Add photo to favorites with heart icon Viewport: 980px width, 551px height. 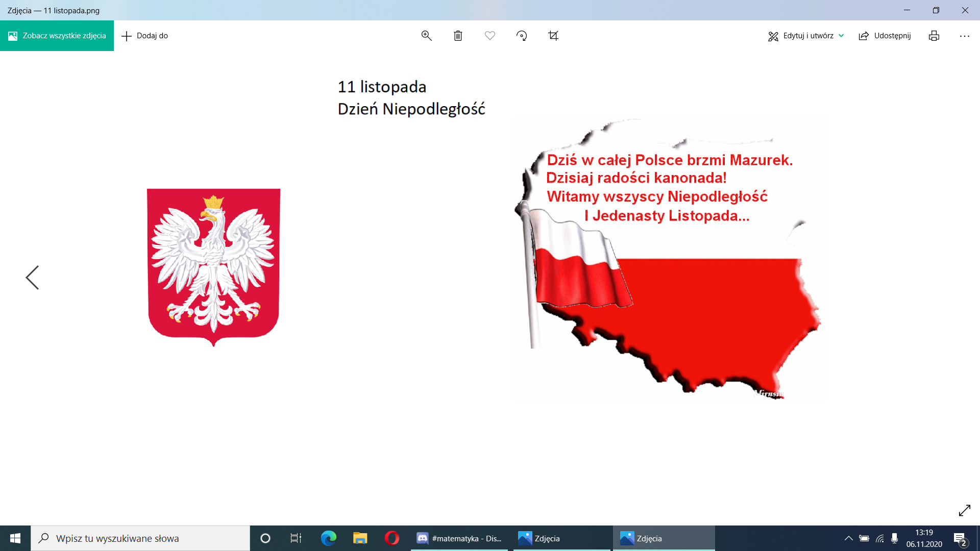tap(489, 36)
